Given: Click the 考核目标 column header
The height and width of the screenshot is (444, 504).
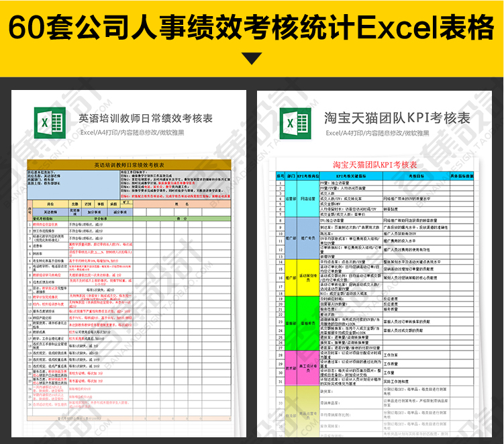Looking at the screenshot, I should (415, 175).
